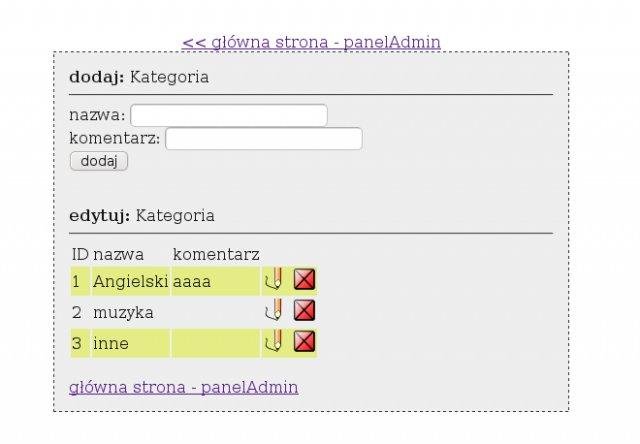Viewport: 640px width, 444px height.
Task: Delete the Angielski category
Action: pos(305,281)
